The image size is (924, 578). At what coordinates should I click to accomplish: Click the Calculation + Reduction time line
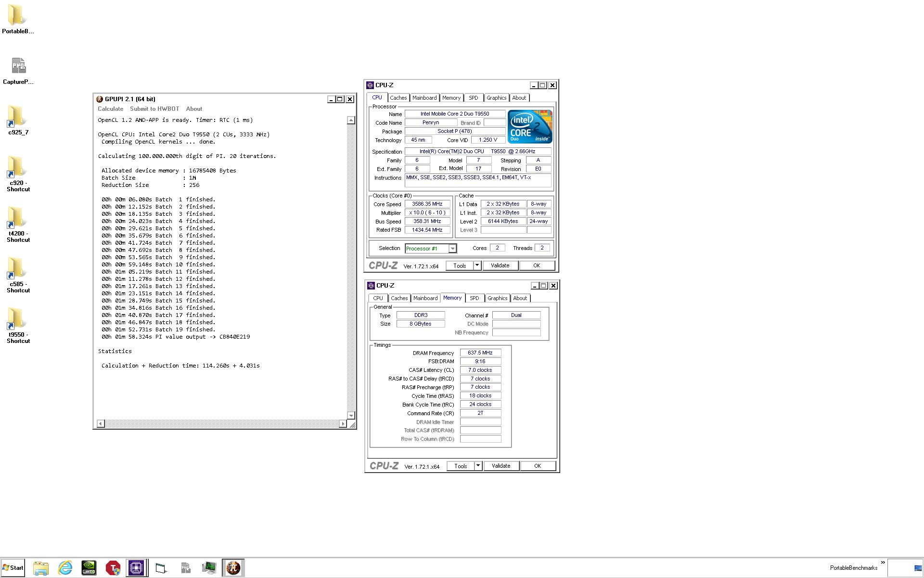pos(180,366)
